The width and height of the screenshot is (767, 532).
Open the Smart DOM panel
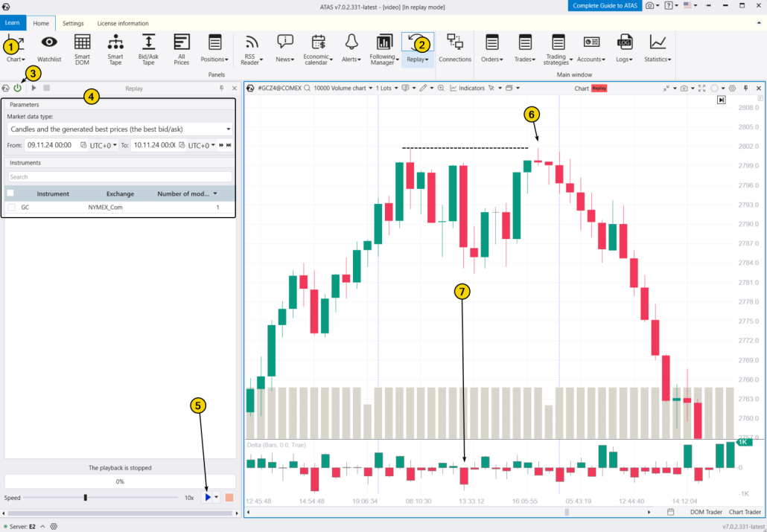(82, 48)
